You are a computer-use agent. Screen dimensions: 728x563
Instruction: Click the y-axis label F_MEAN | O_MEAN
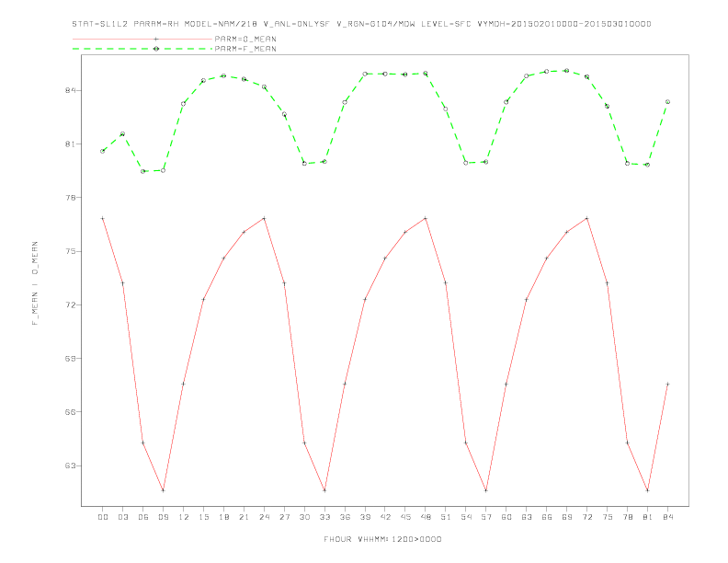(x=35, y=283)
